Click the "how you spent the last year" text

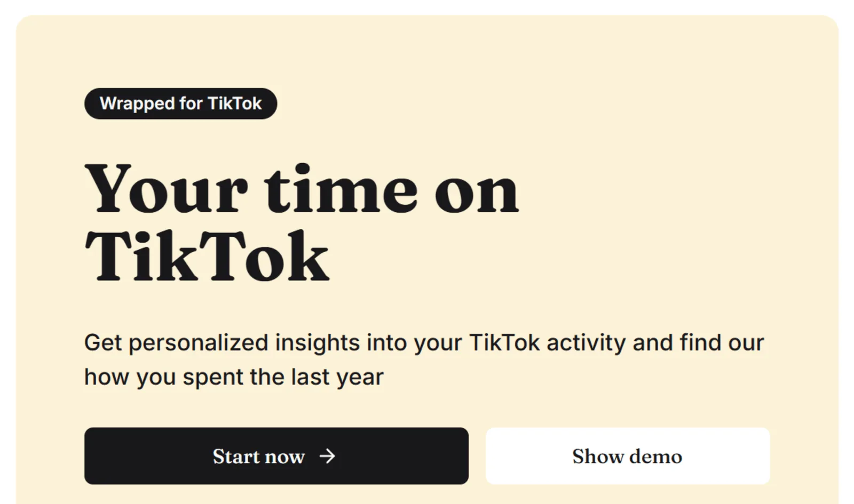234,377
